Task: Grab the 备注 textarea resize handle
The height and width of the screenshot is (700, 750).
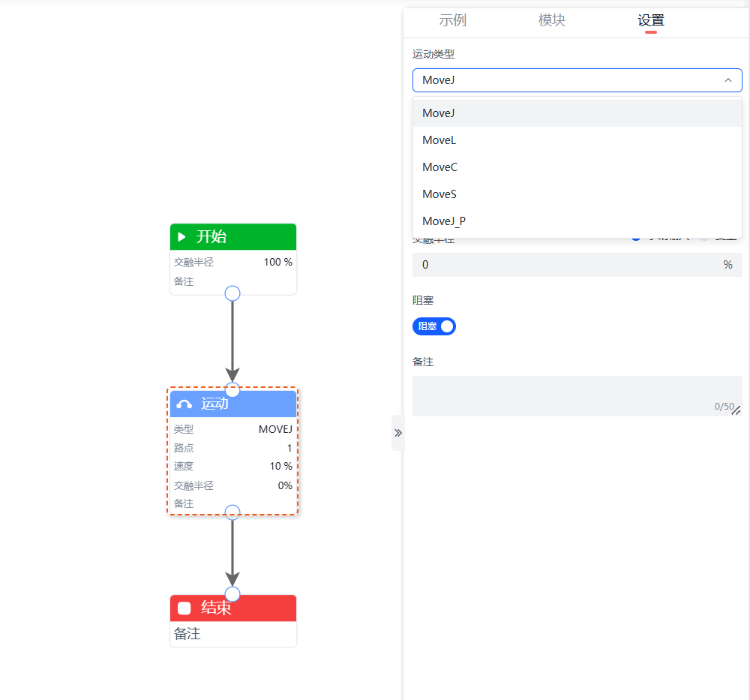Action: click(x=736, y=410)
